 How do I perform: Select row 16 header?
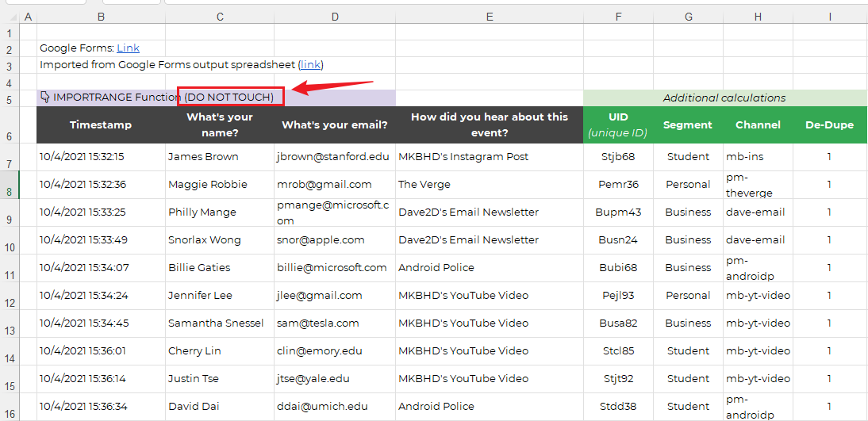pos(10,408)
